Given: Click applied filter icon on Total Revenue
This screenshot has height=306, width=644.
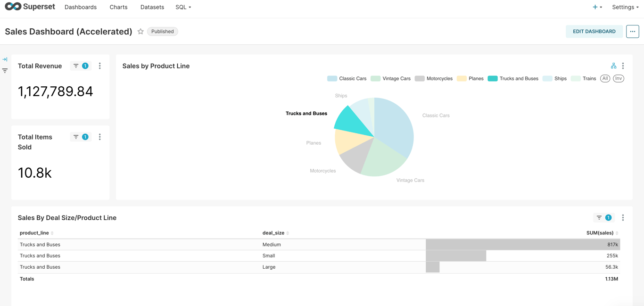Looking at the screenshot, I should click(x=76, y=66).
